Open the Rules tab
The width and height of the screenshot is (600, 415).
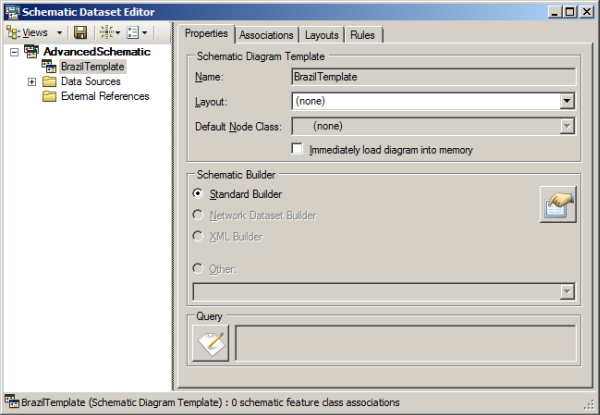coord(362,35)
